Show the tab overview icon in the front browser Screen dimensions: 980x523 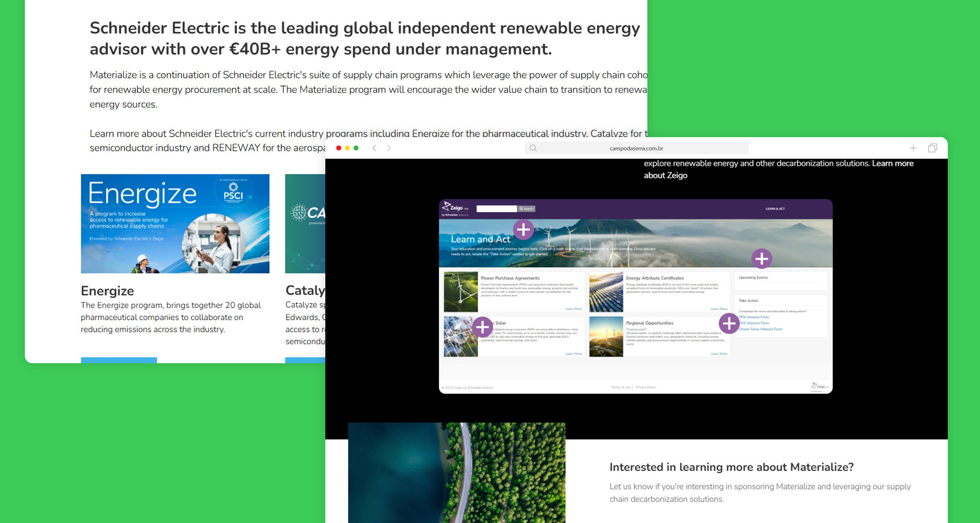(932, 148)
